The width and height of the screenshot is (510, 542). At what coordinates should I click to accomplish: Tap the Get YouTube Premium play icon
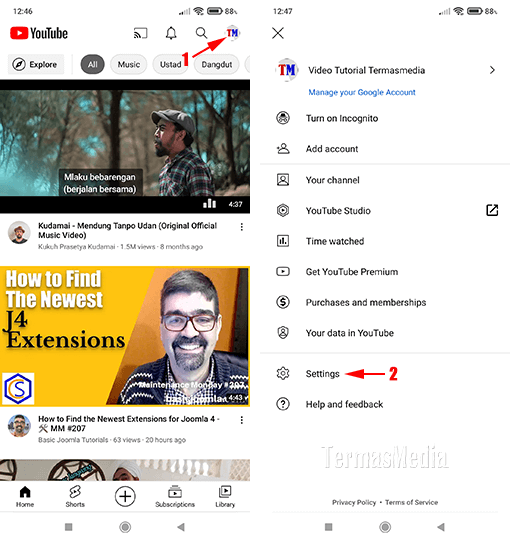coord(283,271)
